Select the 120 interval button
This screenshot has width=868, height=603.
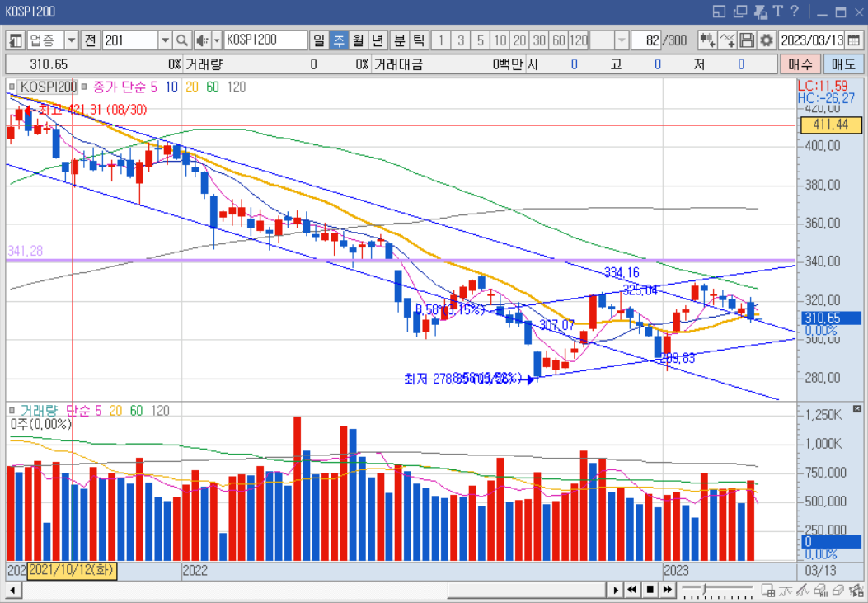pos(579,40)
